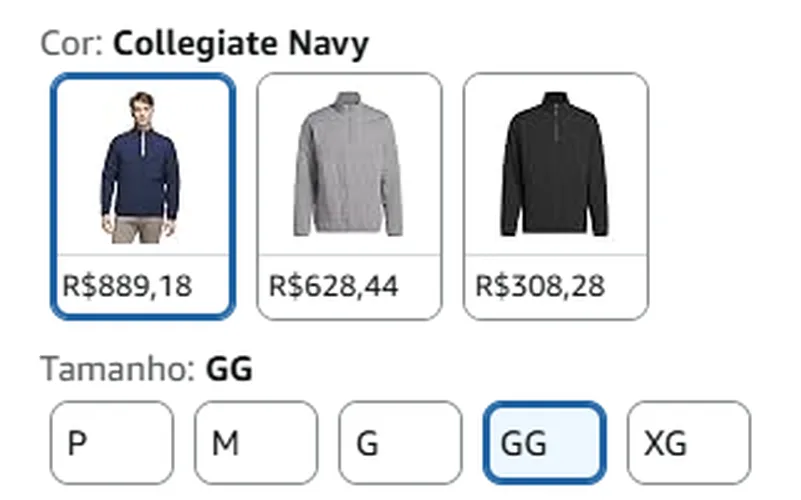
Task: Choose the gray pullover color swatch
Action: (x=349, y=196)
